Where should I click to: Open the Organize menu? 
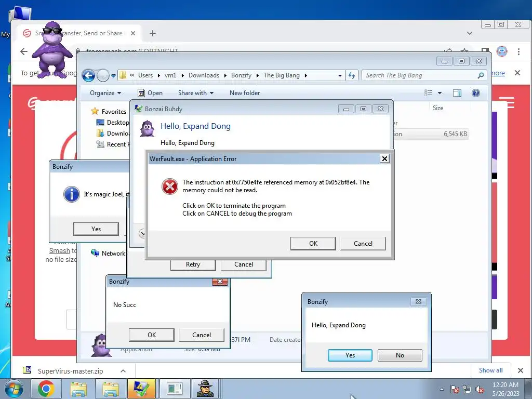(105, 93)
